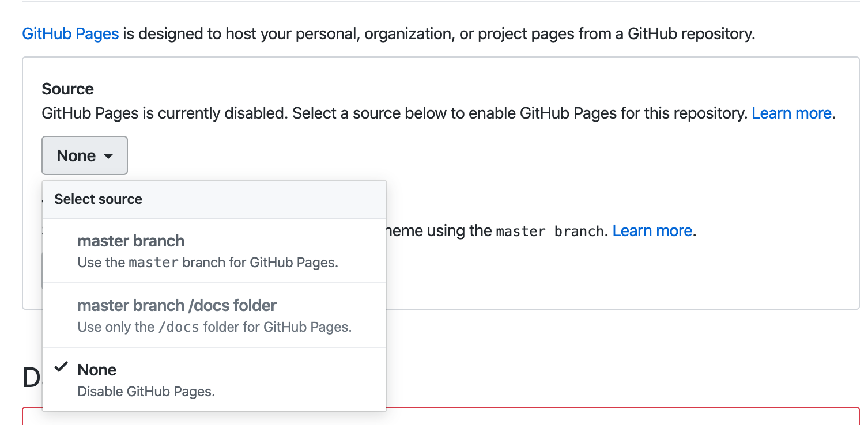Click Learn more after master branch theme text
Screen dimensions: 868x425
[x=652, y=231]
